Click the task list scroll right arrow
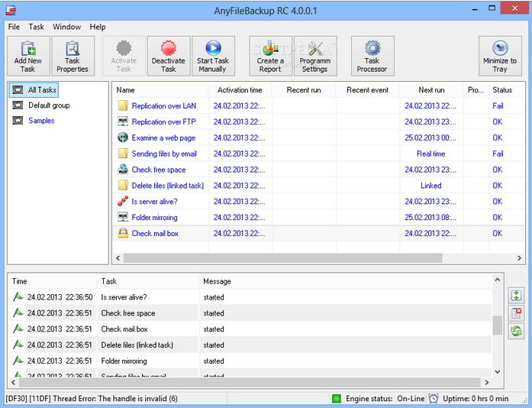 click(519, 257)
